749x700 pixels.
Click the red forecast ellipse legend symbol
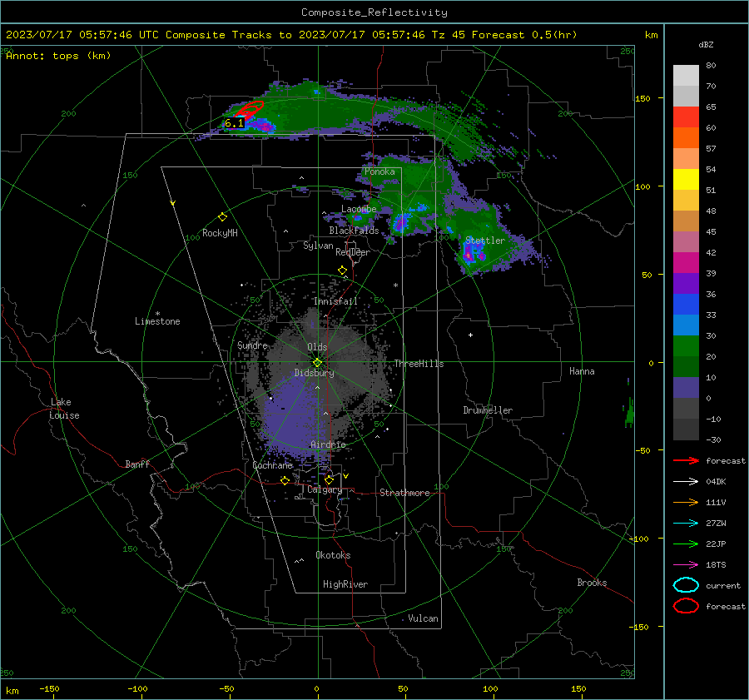[x=686, y=606]
